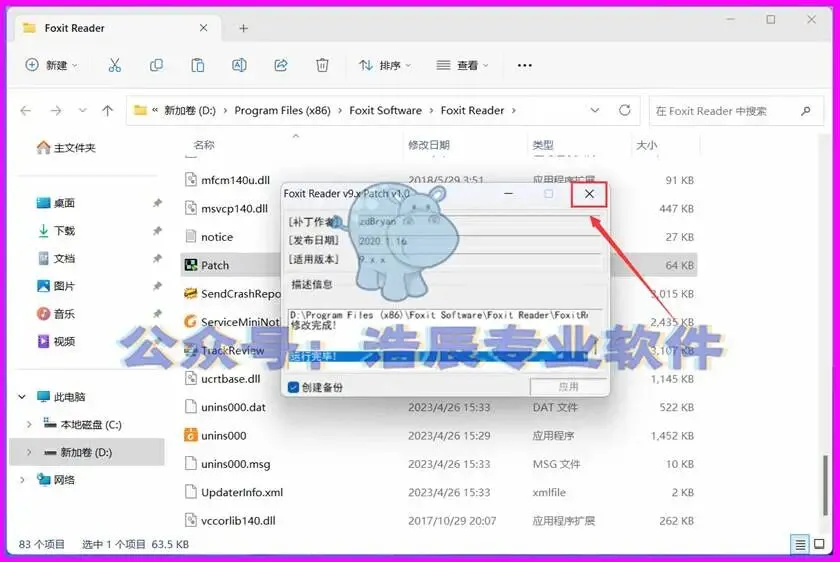The width and height of the screenshot is (840, 562).
Task: Go up one folder level arrow
Action: (x=108, y=111)
